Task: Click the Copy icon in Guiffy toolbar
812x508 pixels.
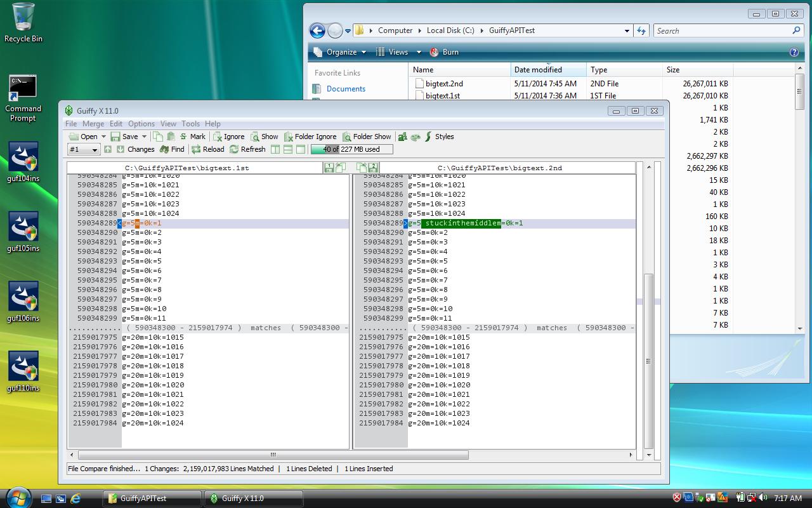Action: pyautogui.click(x=158, y=137)
